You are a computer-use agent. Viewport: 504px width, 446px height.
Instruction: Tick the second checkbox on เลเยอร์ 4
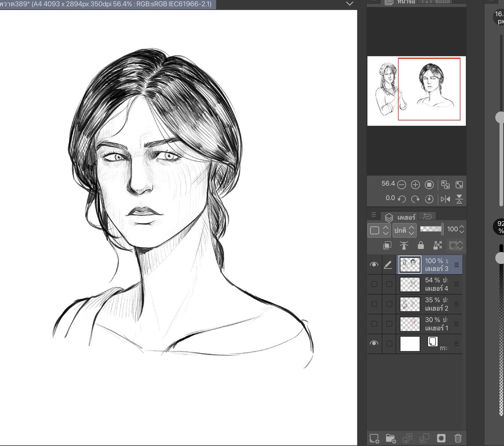coord(389,284)
